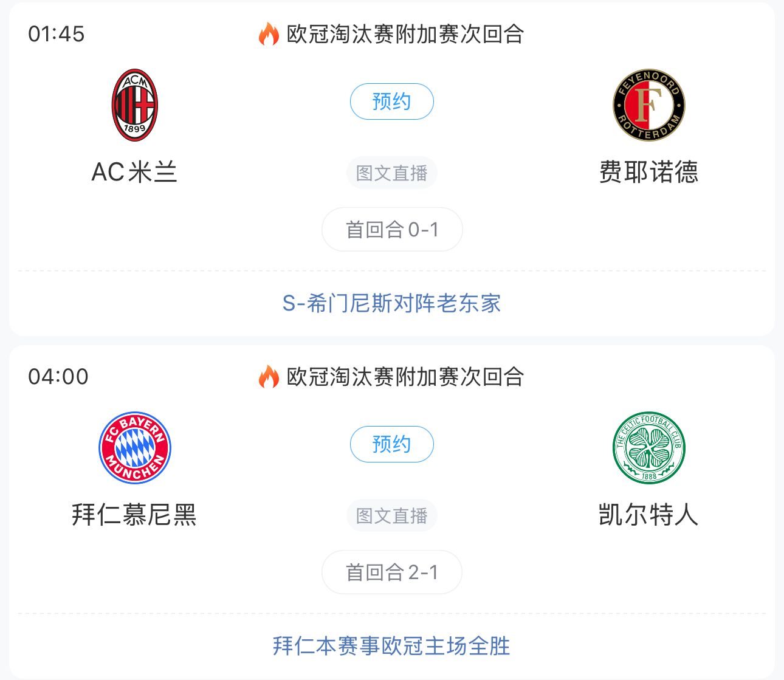Open the S-希门尼斯对阵老东家 news link
This screenshot has width=784, height=680.
391,302
